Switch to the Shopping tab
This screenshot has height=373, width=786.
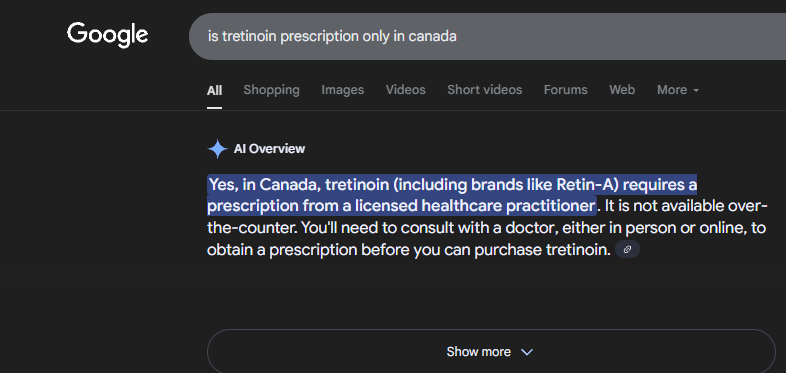(x=272, y=90)
